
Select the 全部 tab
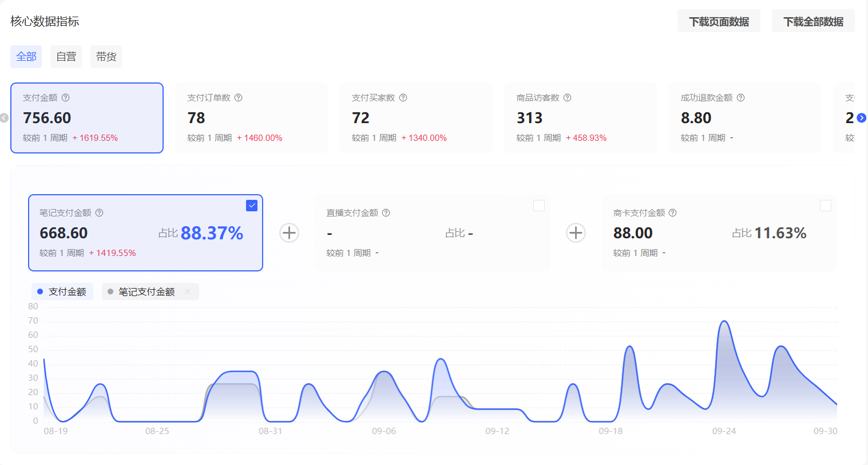coord(26,57)
